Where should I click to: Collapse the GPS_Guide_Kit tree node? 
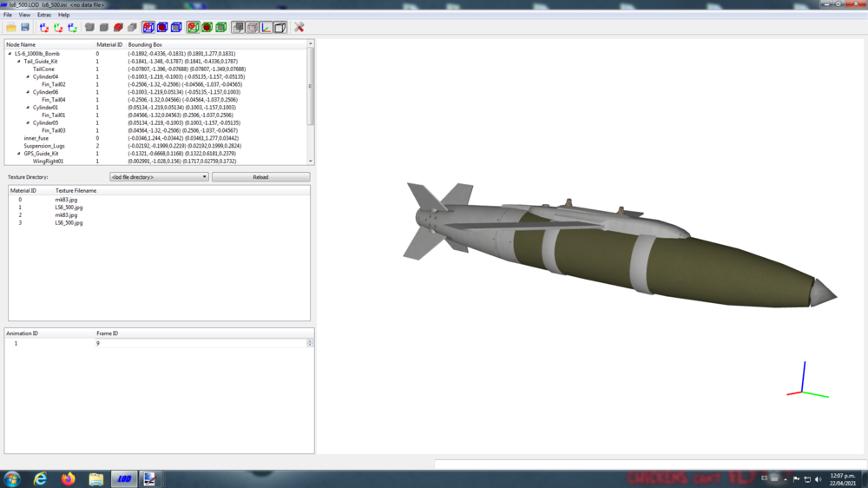pyautogui.click(x=19, y=154)
